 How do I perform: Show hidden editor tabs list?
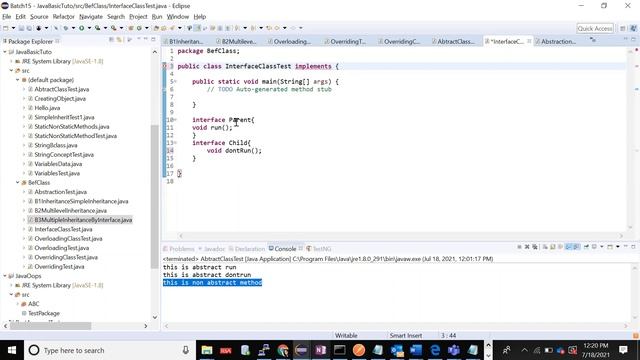[x=593, y=40]
